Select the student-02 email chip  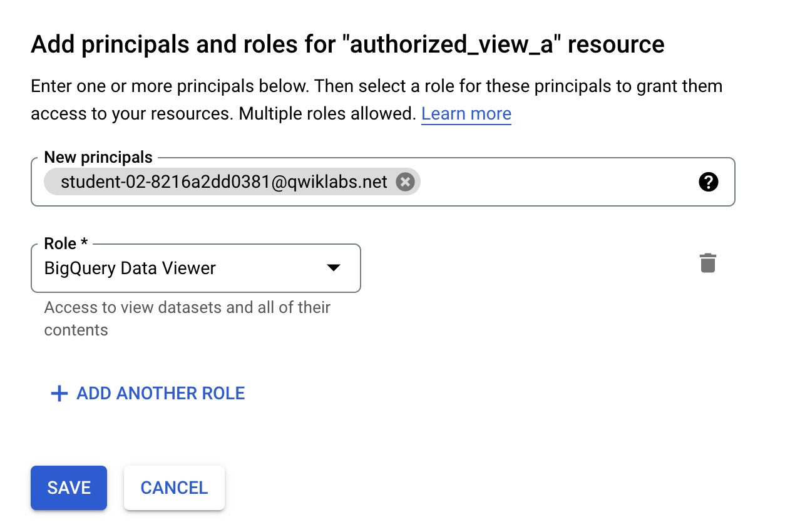point(222,182)
